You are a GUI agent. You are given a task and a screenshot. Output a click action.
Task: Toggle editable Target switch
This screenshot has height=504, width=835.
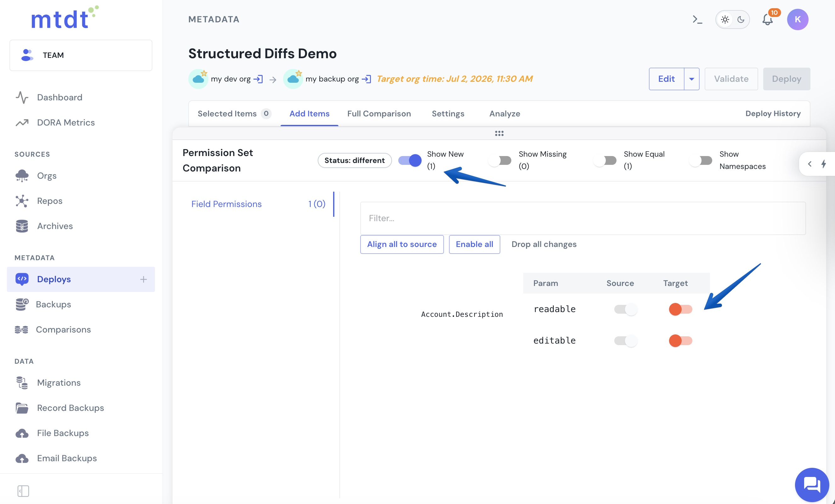680,340
